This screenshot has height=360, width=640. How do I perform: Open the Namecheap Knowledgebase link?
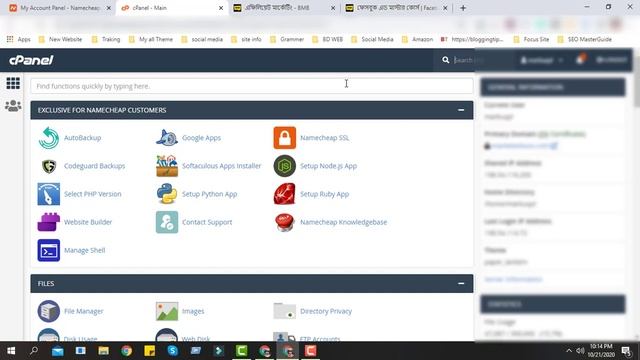(x=344, y=222)
